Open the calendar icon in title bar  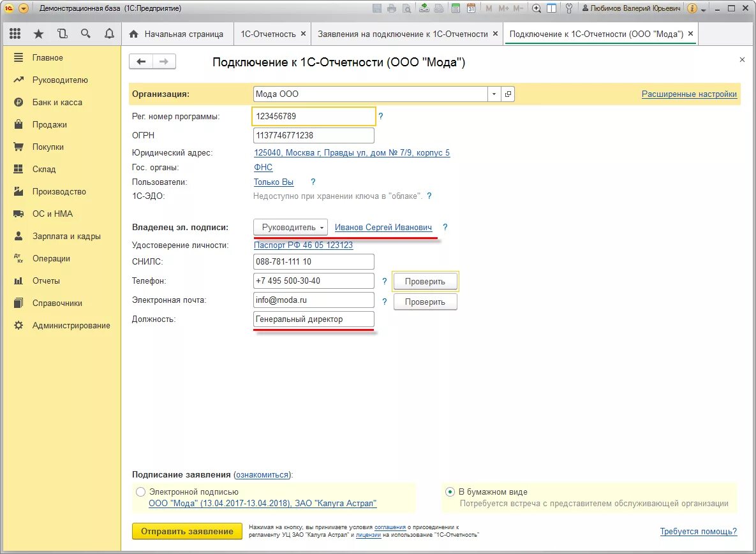coord(471,8)
